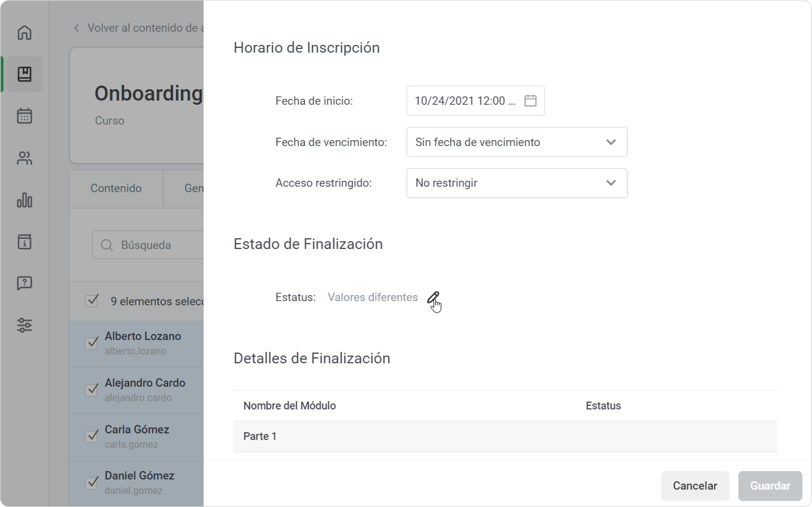
Task: Open date picker calendar icon for Fecha de inicio
Action: point(530,101)
